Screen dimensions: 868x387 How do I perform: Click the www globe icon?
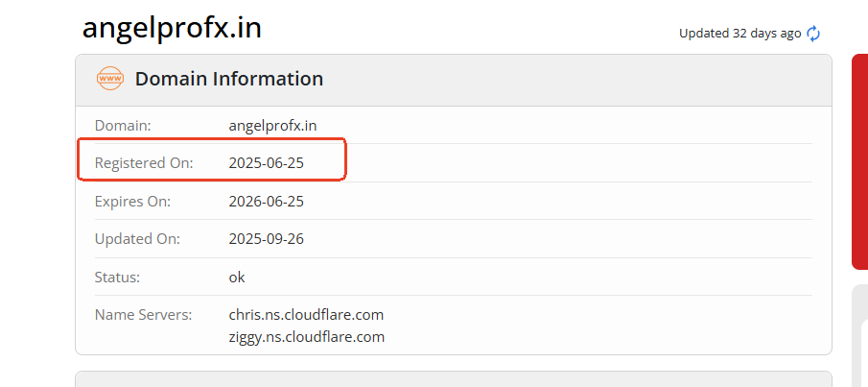click(x=110, y=79)
